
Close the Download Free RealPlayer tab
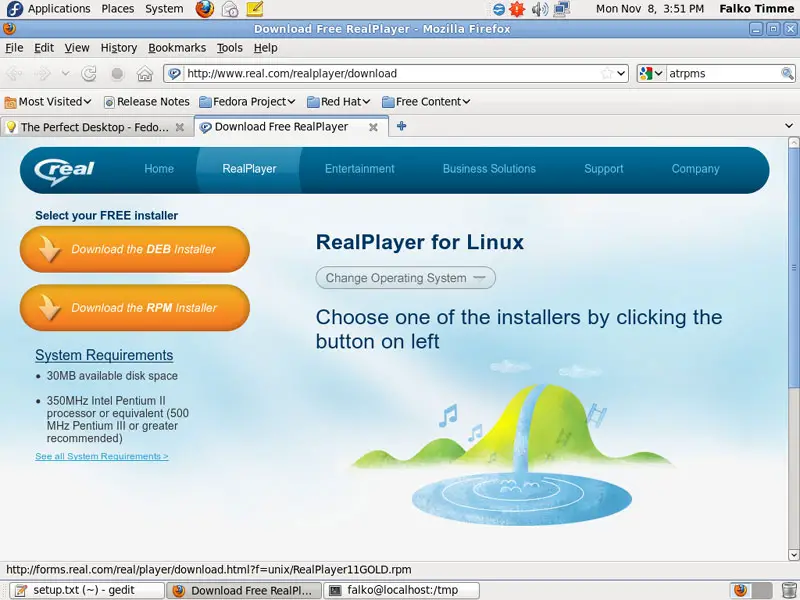[x=373, y=127]
